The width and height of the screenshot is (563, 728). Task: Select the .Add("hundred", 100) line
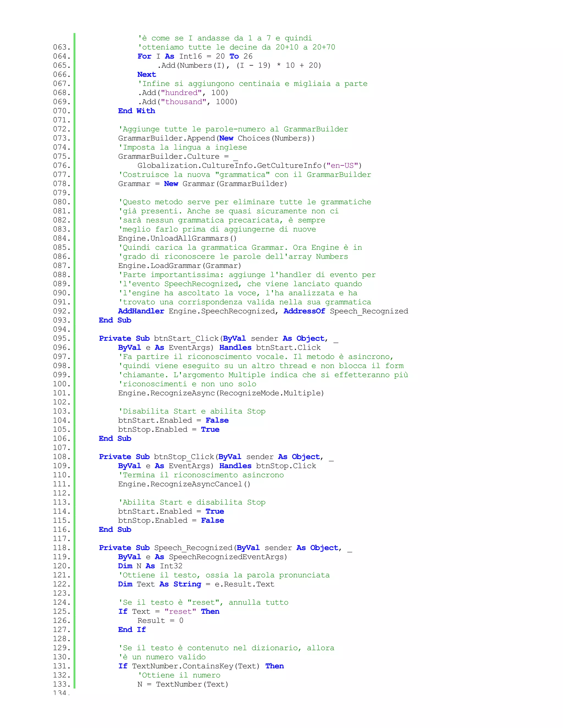coord(183,93)
